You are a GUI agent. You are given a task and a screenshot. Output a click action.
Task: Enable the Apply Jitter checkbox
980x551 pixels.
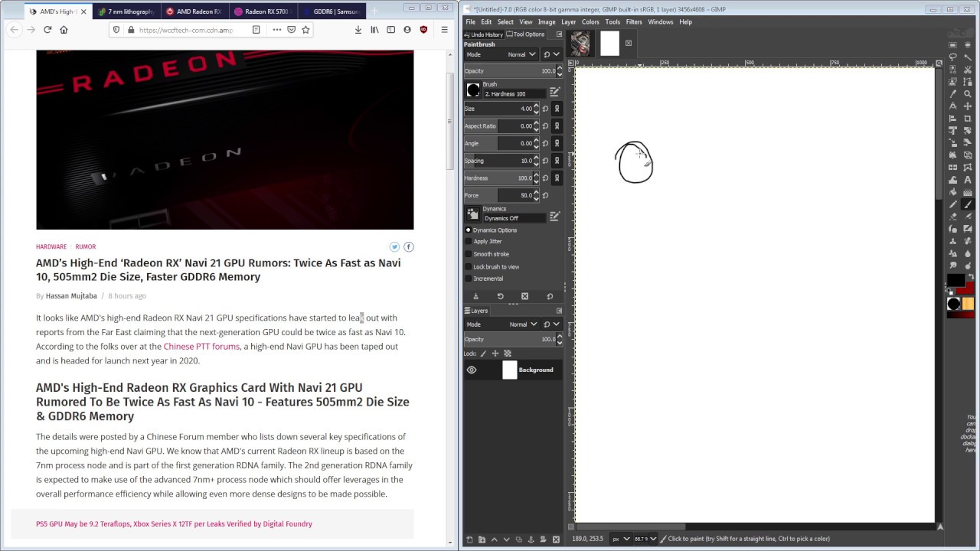click(x=469, y=242)
